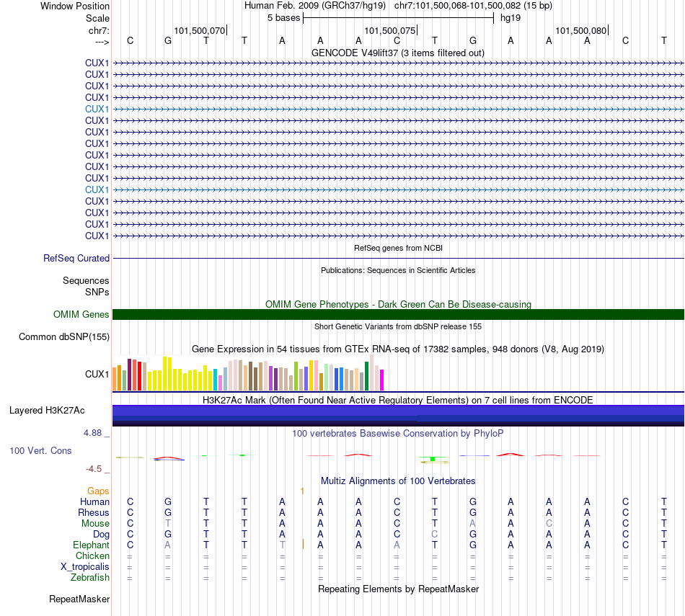Click the orange 1 in Gaps row
Viewport: 685px width, 616px height.
302,491
